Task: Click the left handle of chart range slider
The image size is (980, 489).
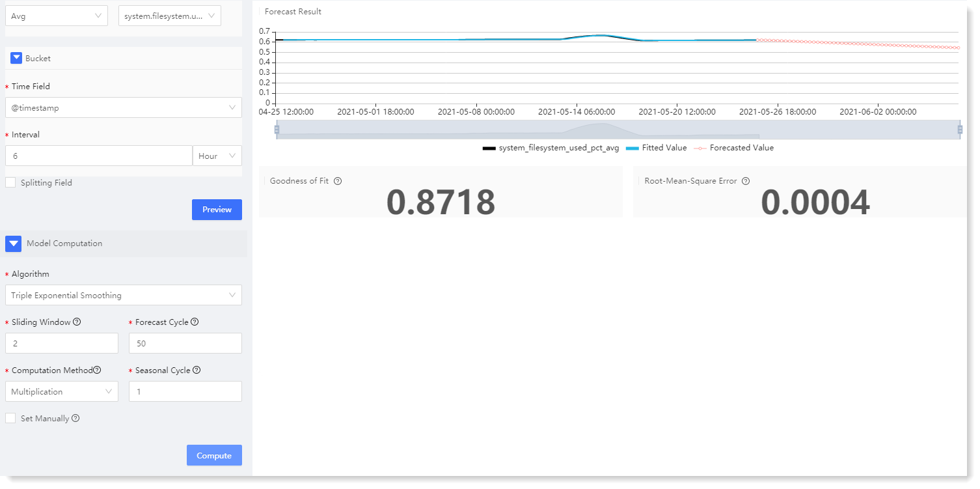Action: (x=277, y=130)
